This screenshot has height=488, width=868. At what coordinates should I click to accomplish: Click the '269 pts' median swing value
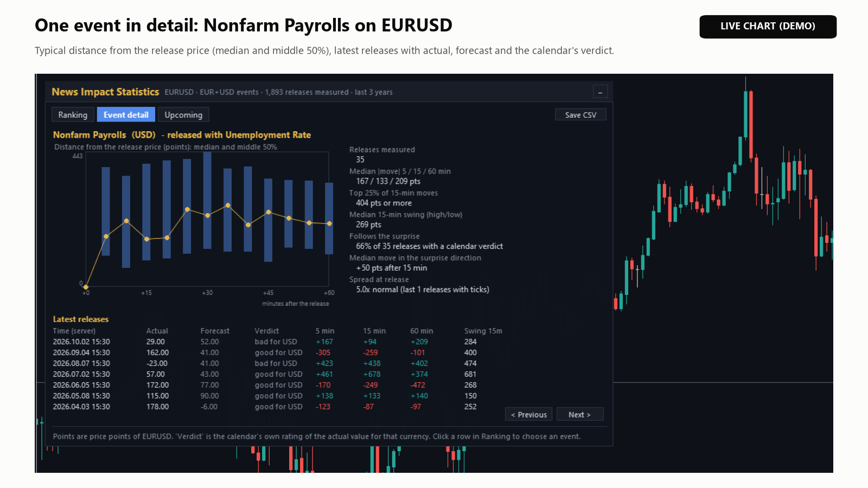pos(368,225)
